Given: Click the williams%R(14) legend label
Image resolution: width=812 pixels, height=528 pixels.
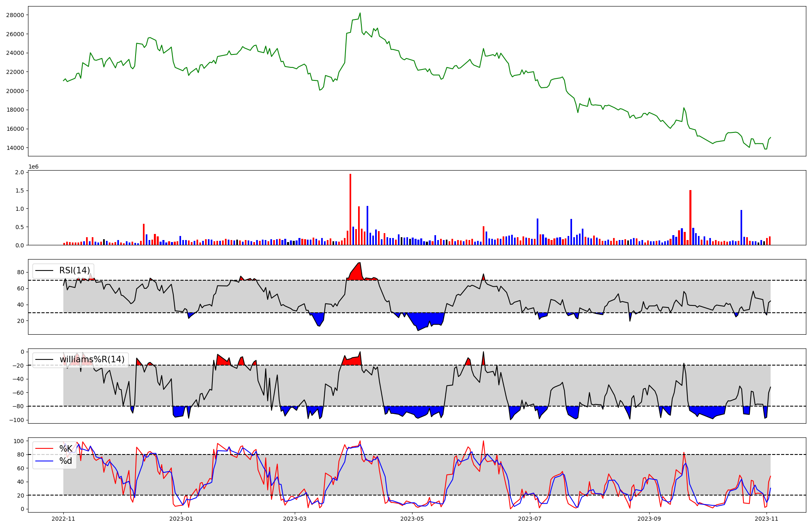Looking at the screenshot, I should pos(92,359).
